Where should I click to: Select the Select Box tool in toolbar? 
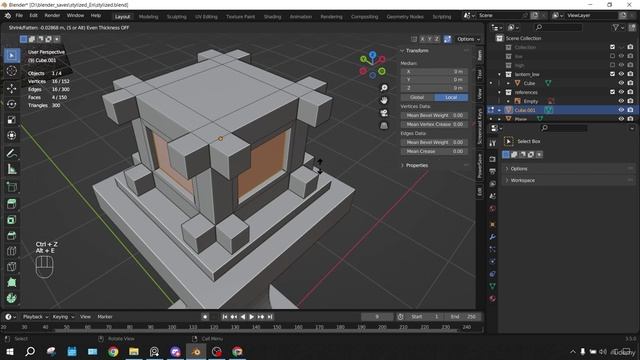coord(12,55)
